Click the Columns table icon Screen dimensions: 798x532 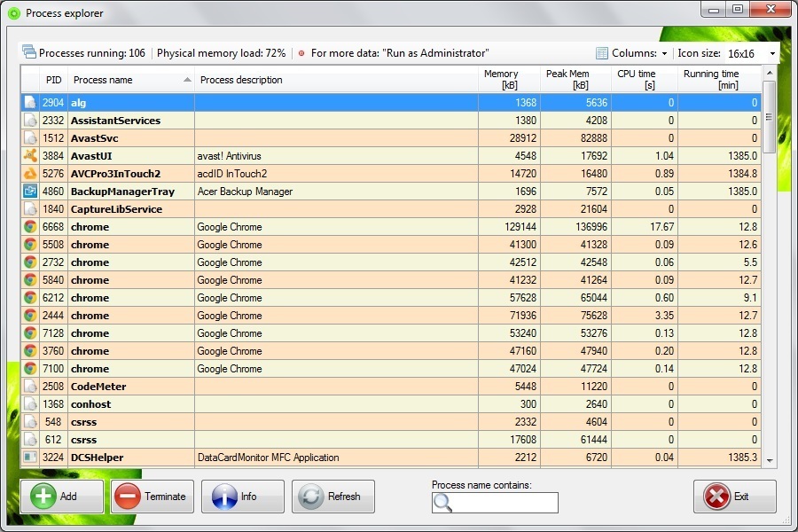602,53
